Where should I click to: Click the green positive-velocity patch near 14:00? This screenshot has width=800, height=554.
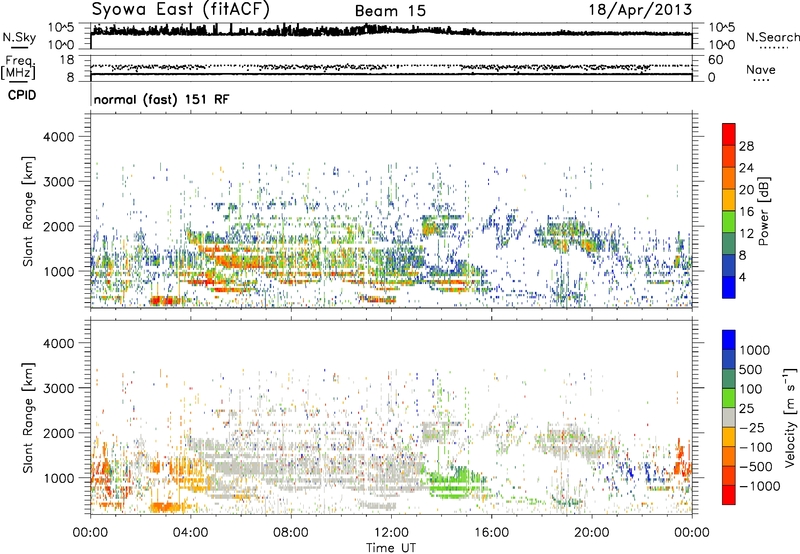tap(454, 482)
